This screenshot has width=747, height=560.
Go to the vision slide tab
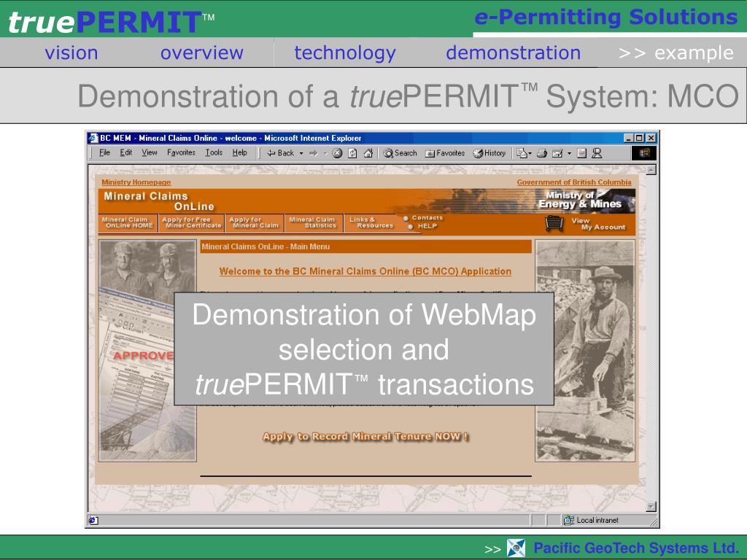pyautogui.click(x=71, y=52)
